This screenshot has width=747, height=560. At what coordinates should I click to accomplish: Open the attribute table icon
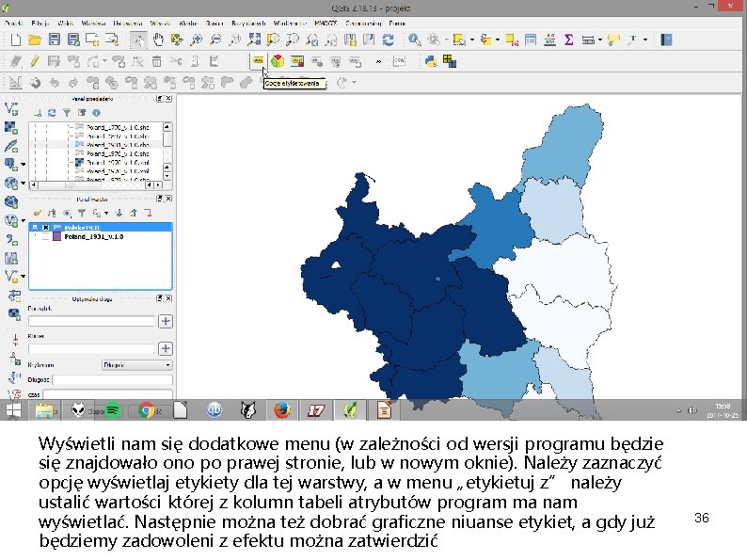531,40
